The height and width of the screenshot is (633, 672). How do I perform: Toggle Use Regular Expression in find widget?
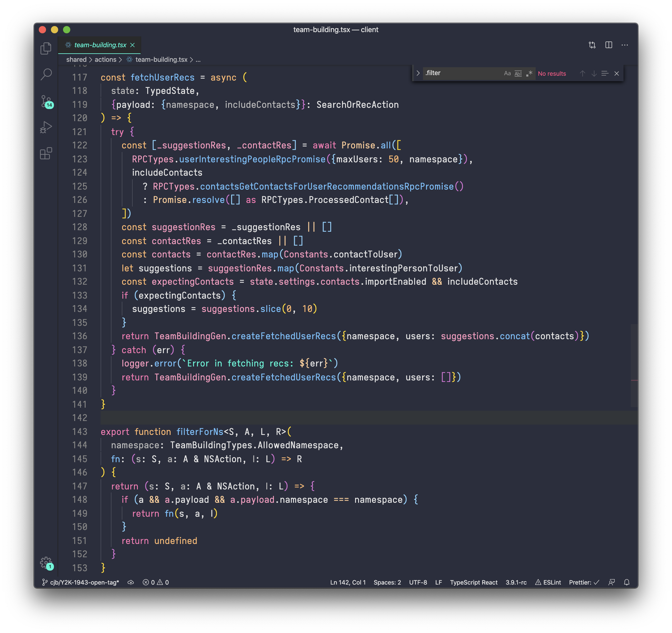(x=529, y=73)
